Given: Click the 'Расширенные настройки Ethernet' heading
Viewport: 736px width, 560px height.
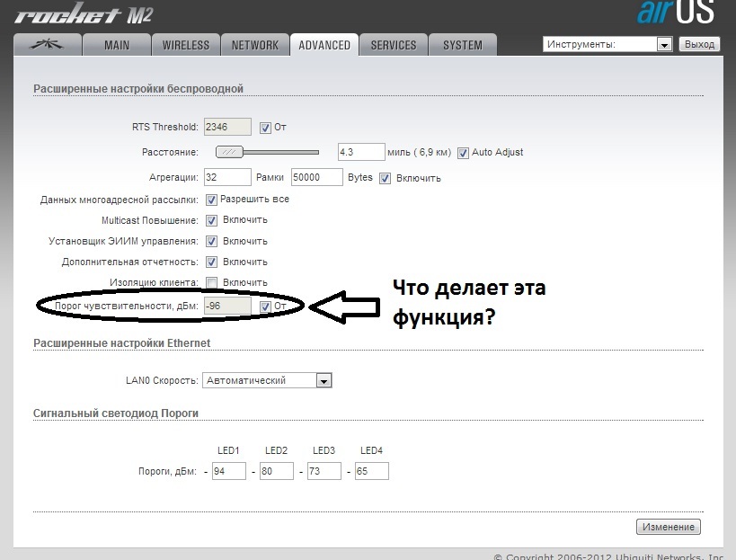Looking at the screenshot, I should pyautogui.click(x=121, y=343).
